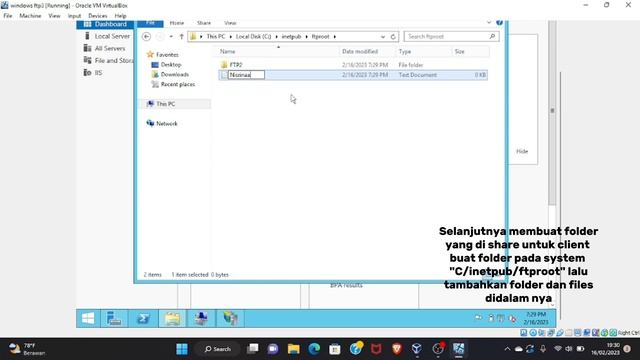Click the text document file icon
Viewport: 640px width, 360px height.
223,75
